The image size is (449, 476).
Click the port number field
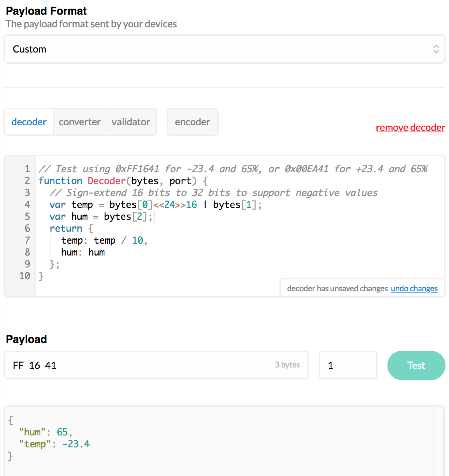pyautogui.click(x=348, y=365)
